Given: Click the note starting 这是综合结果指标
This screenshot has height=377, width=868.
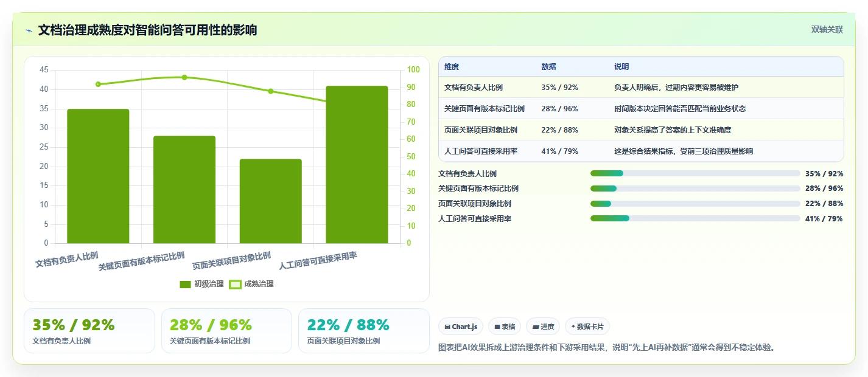Looking at the screenshot, I should 684,151.
